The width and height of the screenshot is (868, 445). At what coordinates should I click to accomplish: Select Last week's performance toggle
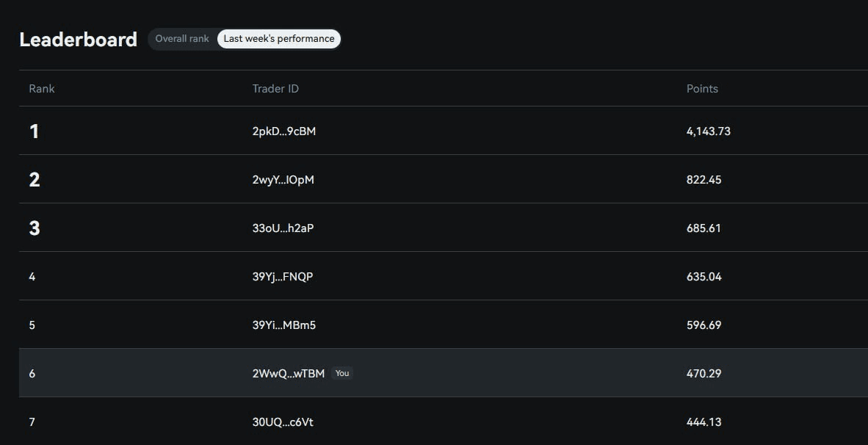pos(279,39)
